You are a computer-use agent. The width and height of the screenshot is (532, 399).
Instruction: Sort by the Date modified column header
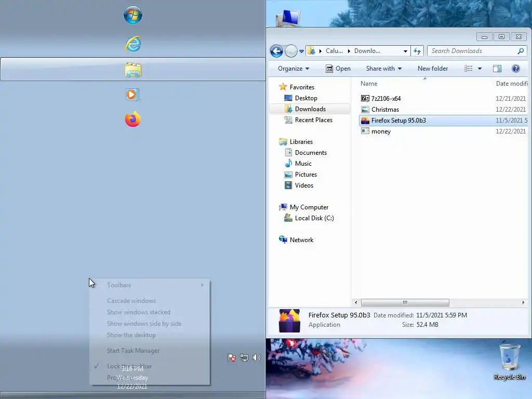pyautogui.click(x=512, y=84)
